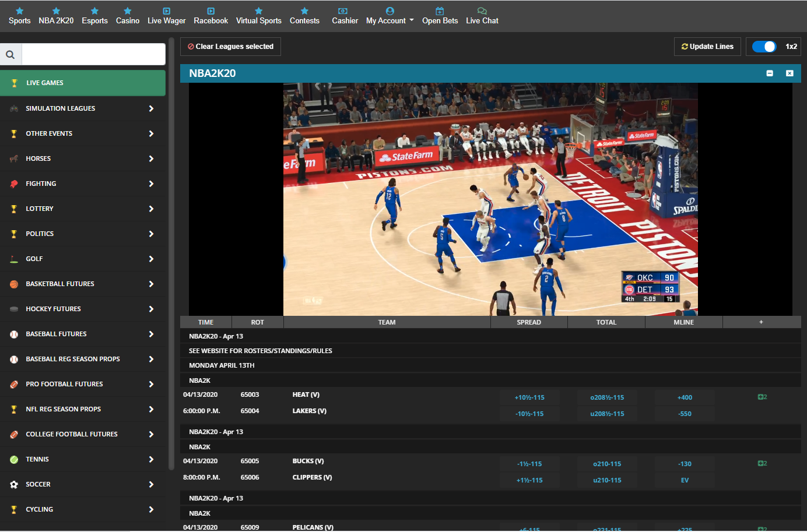Viewport: 807px width, 532px height.
Task: Click the Hockey Futures puck icon
Action: click(x=14, y=309)
